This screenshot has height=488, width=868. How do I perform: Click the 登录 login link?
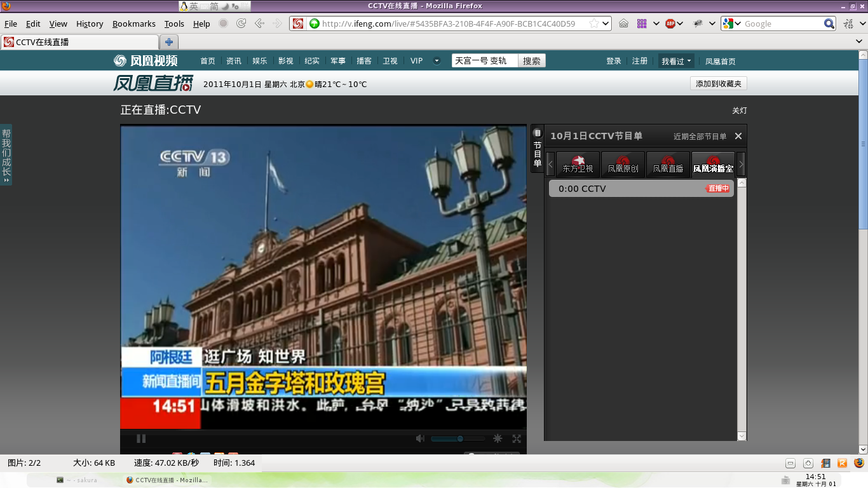614,61
